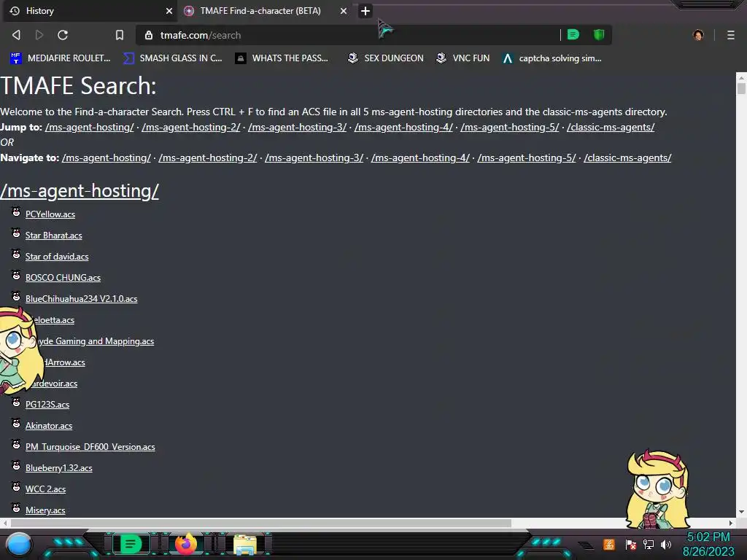Launch Firefox from the taskbar
Viewport: 747px width, 560px height.
186,544
